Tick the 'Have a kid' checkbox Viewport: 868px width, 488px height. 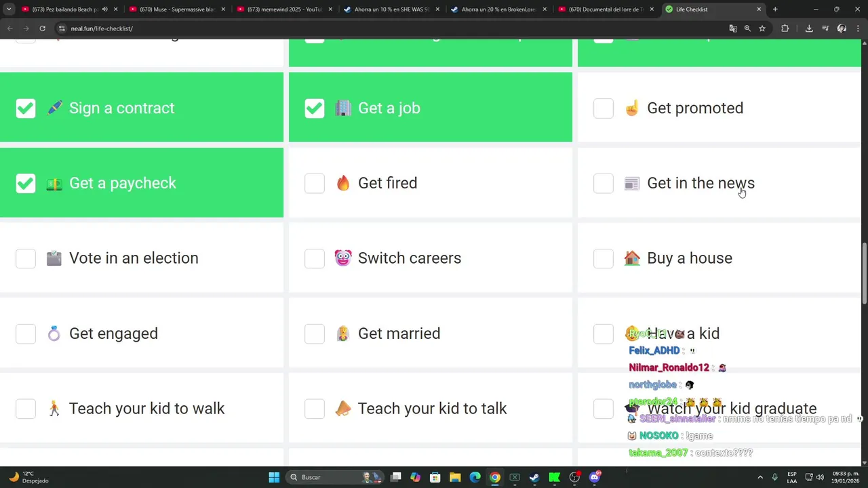pos(604,333)
